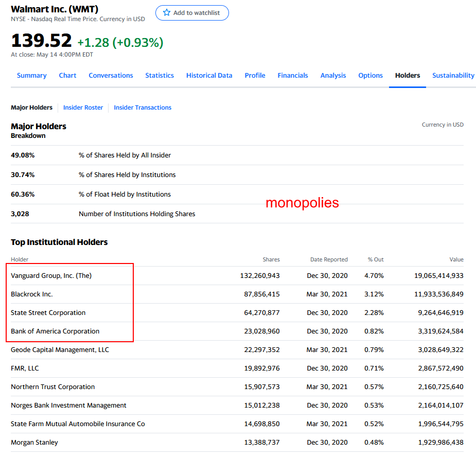Click the Shares column header
Image resolution: width=476 pixels, height=457 pixels.
[271, 259]
